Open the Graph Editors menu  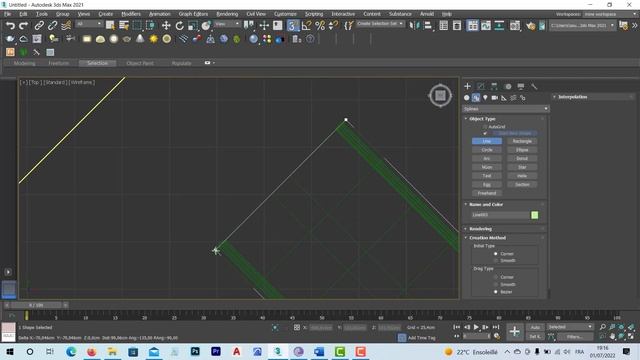(193, 14)
